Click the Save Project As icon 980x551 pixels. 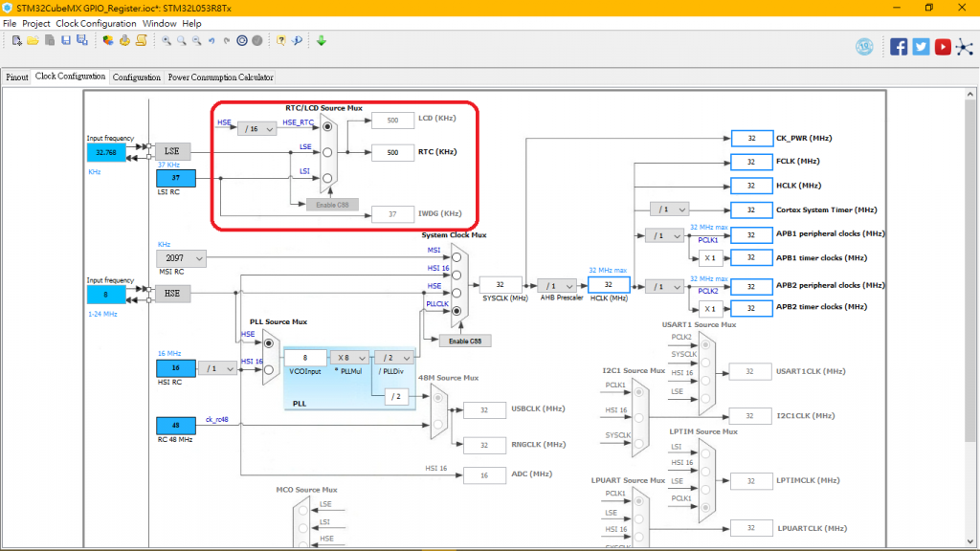(82, 40)
